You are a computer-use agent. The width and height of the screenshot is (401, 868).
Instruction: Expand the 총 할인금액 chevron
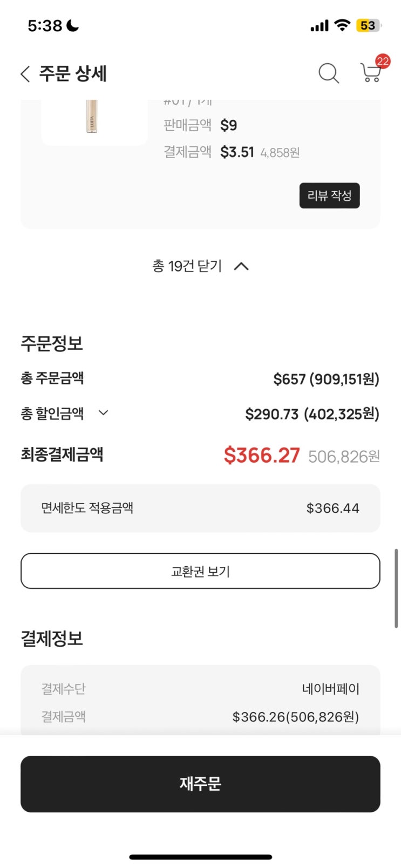(x=103, y=413)
